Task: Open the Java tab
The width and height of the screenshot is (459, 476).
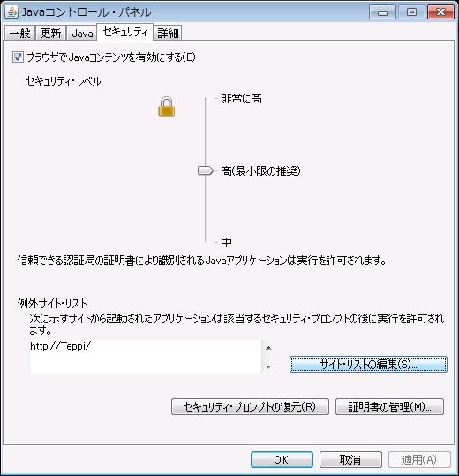Action: coord(82,33)
